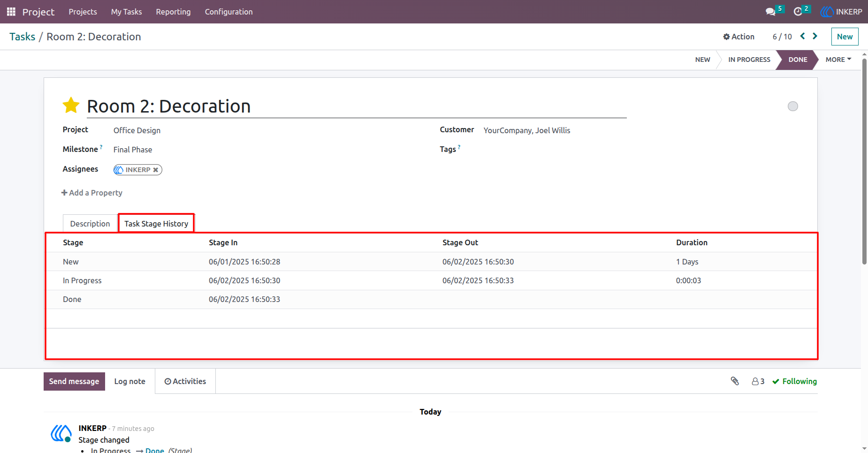Click Send message button

pos(74,381)
